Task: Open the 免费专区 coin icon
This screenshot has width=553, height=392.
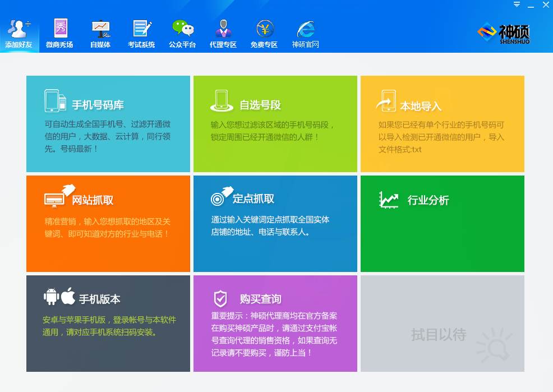Action: click(264, 33)
